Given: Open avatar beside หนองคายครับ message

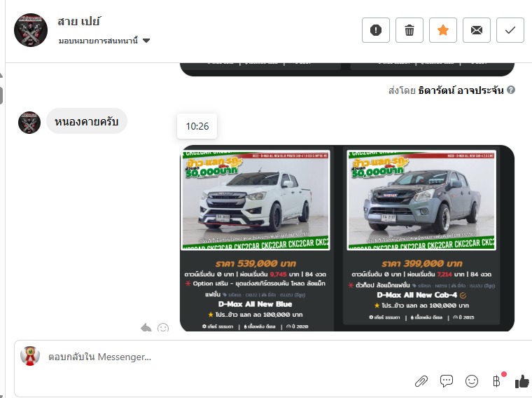Looking at the screenshot, I should point(29,122).
